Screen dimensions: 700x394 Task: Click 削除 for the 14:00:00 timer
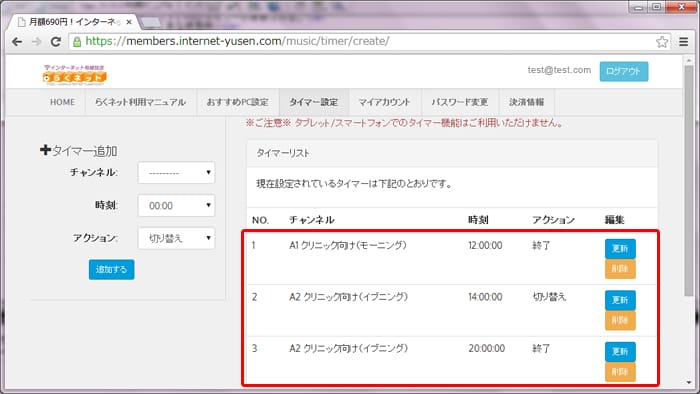click(620, 320)
